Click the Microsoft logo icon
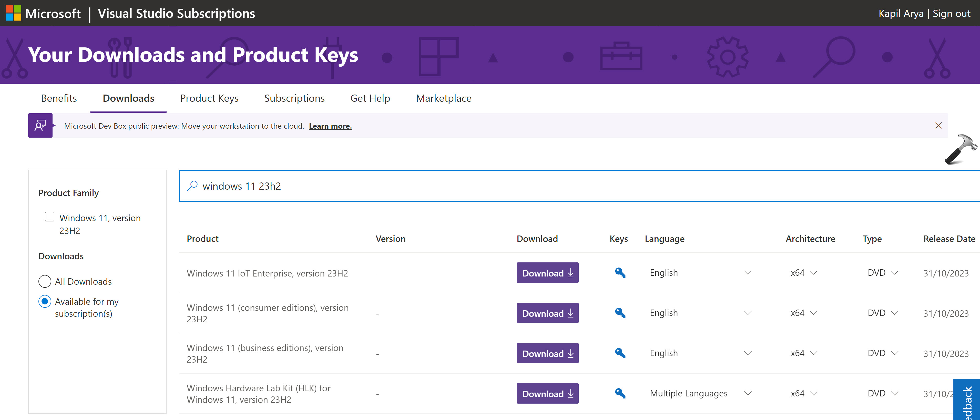This screenshot has height=420, width=980. coord(13,13)
